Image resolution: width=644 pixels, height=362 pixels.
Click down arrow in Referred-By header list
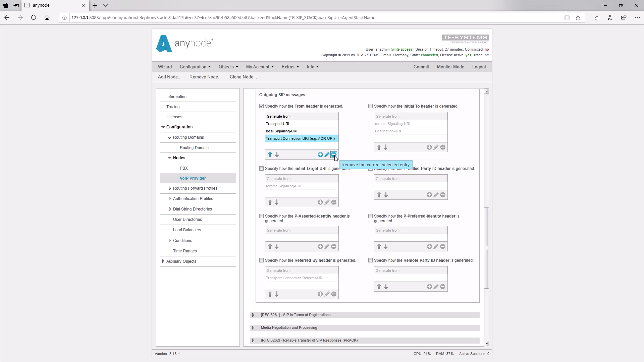[x=277, y=294]
